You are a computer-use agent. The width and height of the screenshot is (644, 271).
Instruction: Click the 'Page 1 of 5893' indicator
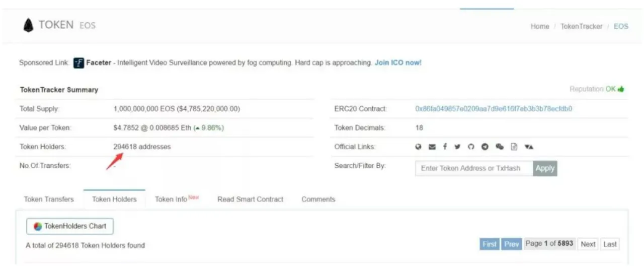pyautogui.click(x=549, y=244)
